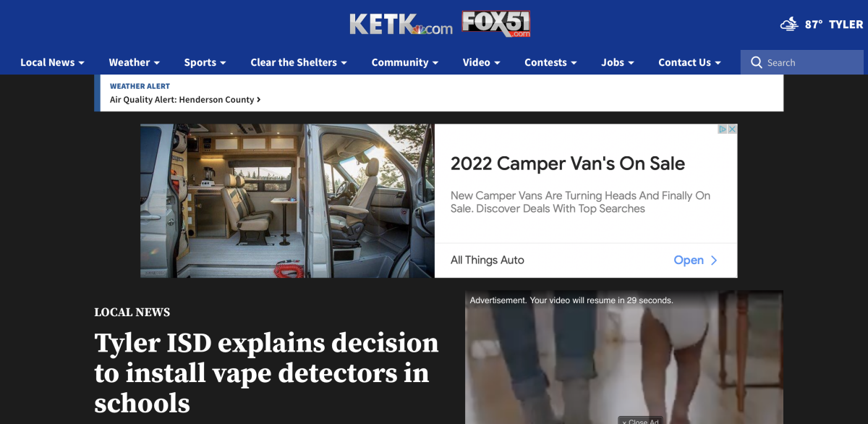Close the banner ad using its X icon
The image size is (868, 424).
tap(732, 129)
